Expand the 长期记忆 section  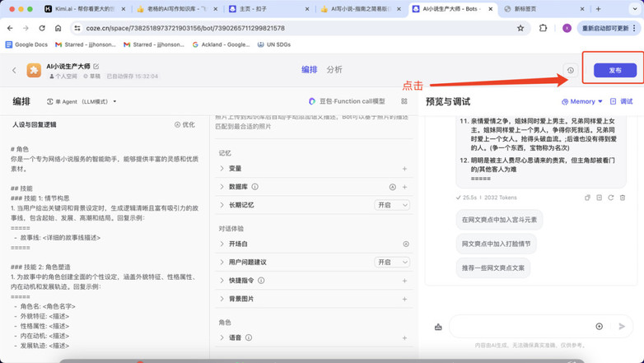point(222,205)
